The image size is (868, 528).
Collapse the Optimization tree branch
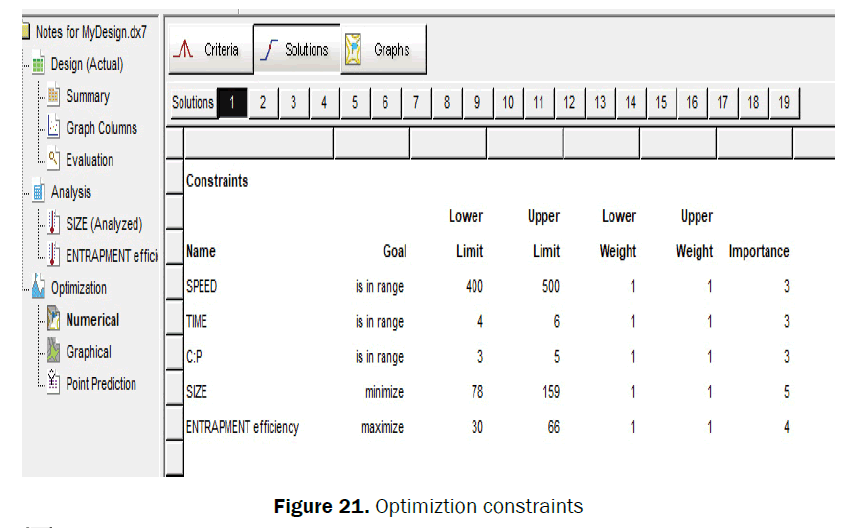click(37, 288)
